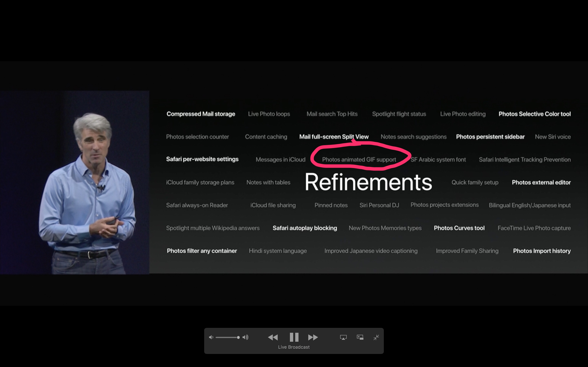Viewport: 588px width, 367px height.
Task: Click Mail full-screen Split View text
Action: 334,137
